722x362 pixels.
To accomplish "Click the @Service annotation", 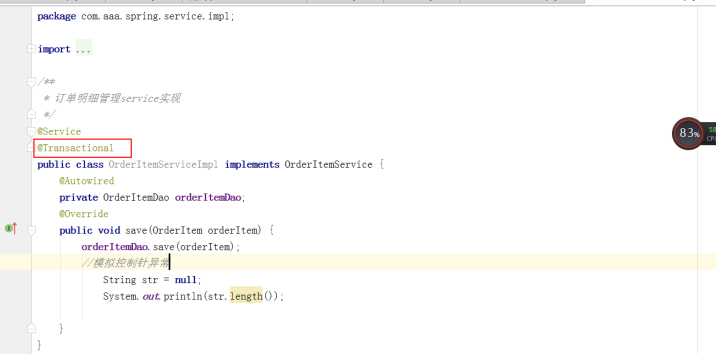I will coord(59,131).
